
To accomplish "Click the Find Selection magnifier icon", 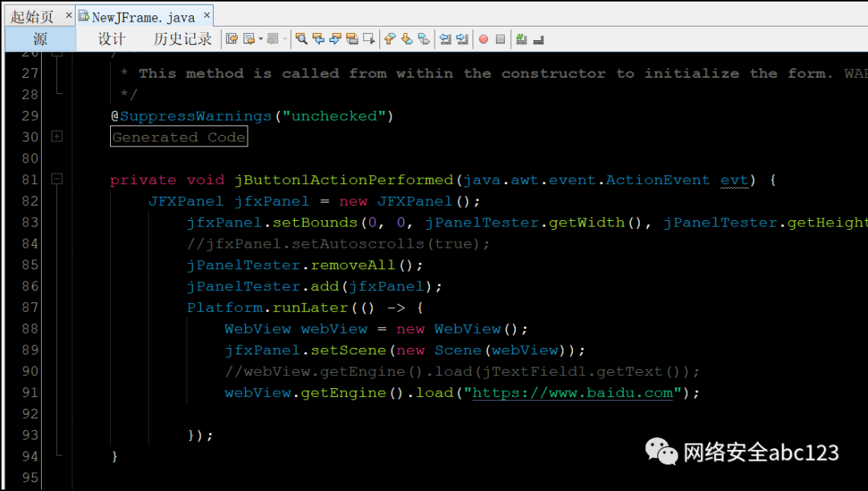I will tap(301, 38).
